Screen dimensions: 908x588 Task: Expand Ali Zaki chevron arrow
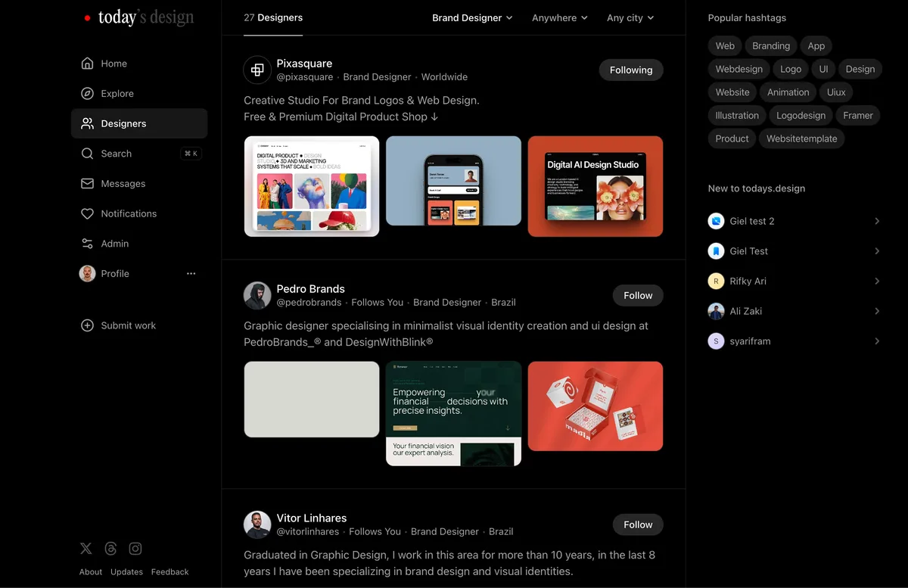point(877,311)
